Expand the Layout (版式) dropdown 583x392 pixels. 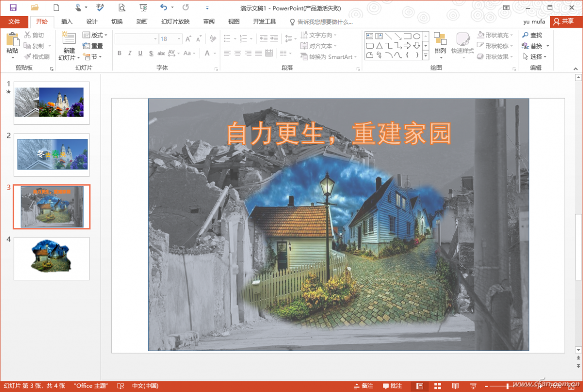95,35
